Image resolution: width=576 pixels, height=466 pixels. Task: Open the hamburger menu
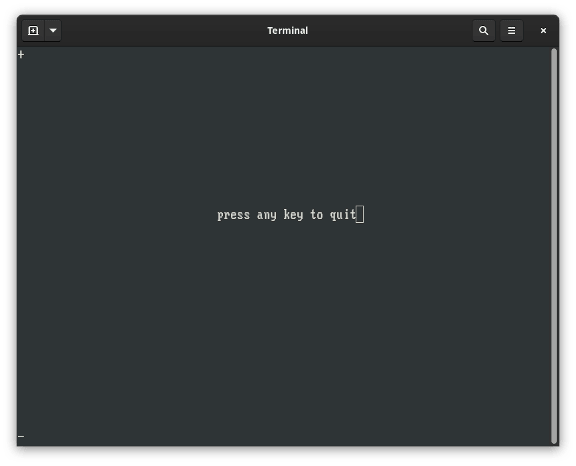pyautogui.click(x=511, y=30)
